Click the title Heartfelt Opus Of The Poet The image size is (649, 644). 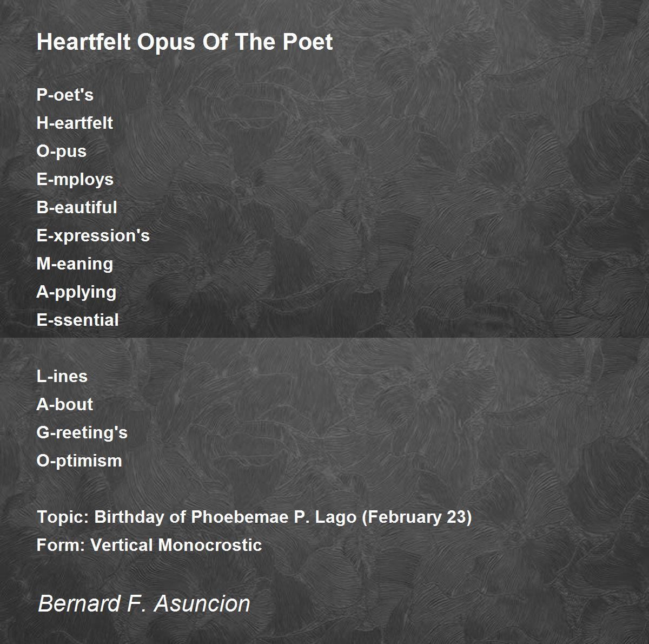(x=184, y=42)
